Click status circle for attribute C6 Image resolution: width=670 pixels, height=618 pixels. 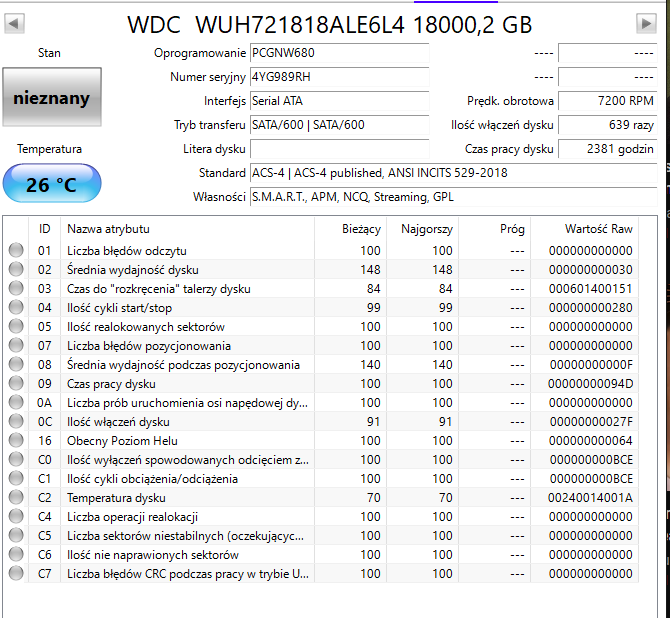[x=16, y=554]
